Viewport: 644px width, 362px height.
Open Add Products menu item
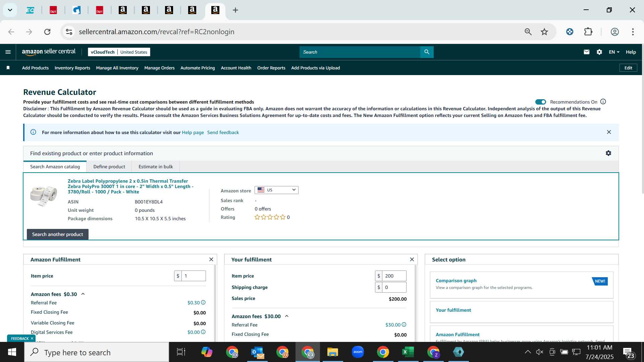tap(35, 68)
